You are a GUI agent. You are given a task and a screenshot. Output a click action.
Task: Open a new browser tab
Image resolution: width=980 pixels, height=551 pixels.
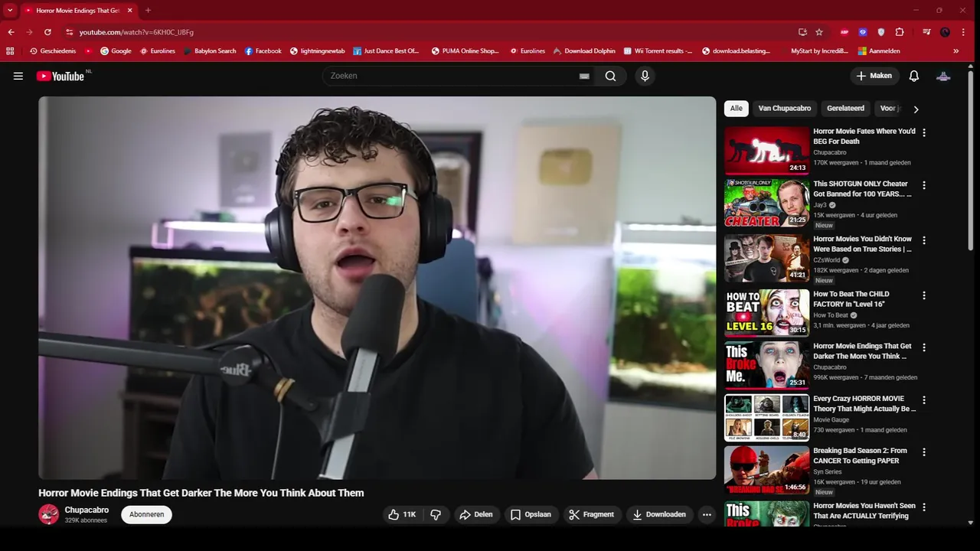tap(148, 11)
